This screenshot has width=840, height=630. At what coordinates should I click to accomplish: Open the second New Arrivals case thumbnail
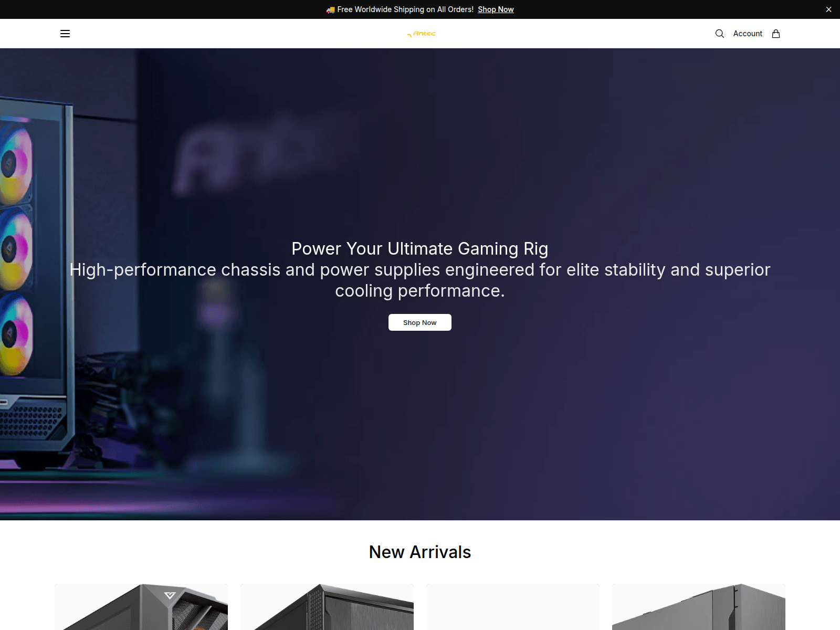coord(327,607)
